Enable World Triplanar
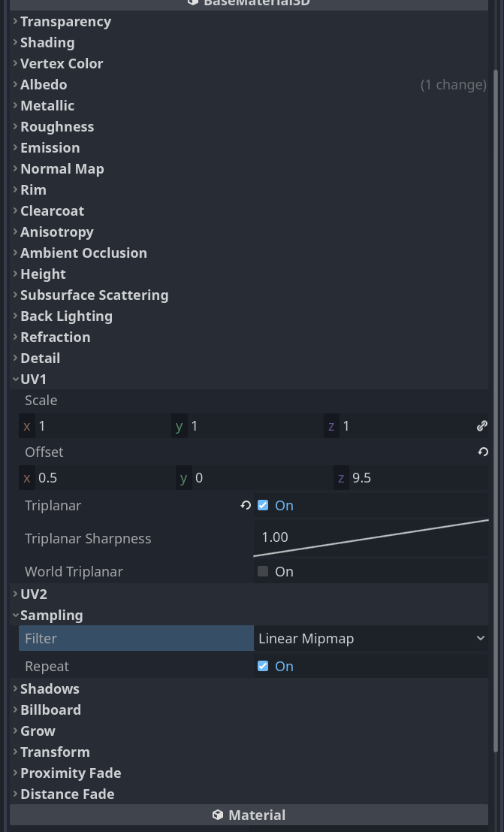 (x=262, y=571)
